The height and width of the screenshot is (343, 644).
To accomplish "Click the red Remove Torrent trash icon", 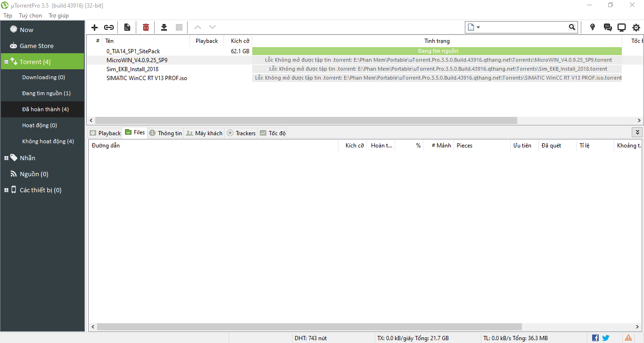I will [x=146, y=27].
